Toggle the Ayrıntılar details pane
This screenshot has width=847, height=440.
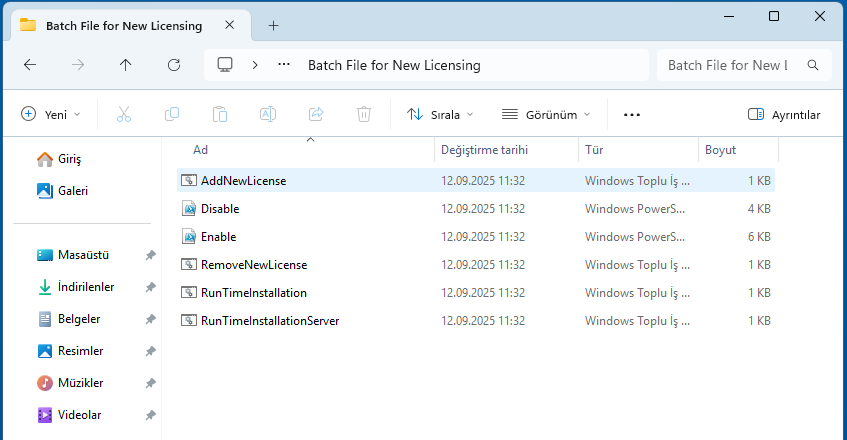tap(784, 115)
